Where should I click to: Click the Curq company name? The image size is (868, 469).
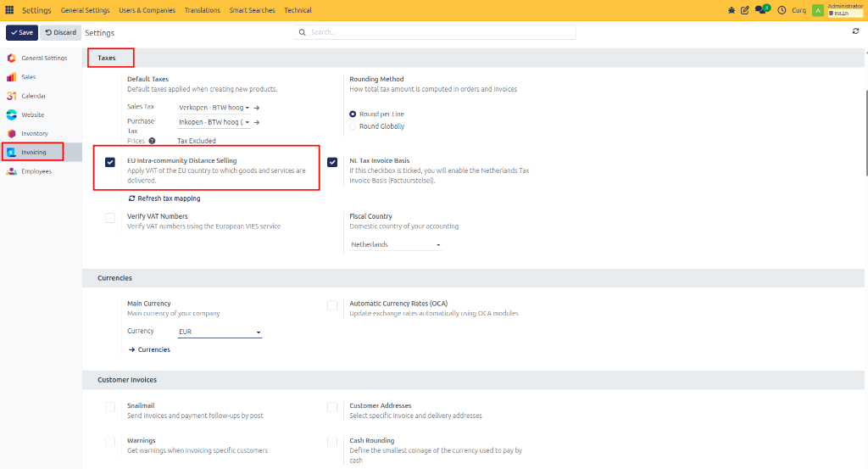[798, 10]
